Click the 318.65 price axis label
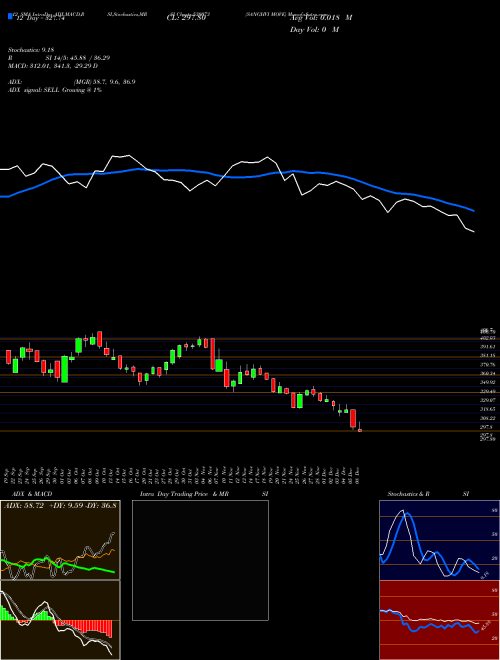 [490, 409]
